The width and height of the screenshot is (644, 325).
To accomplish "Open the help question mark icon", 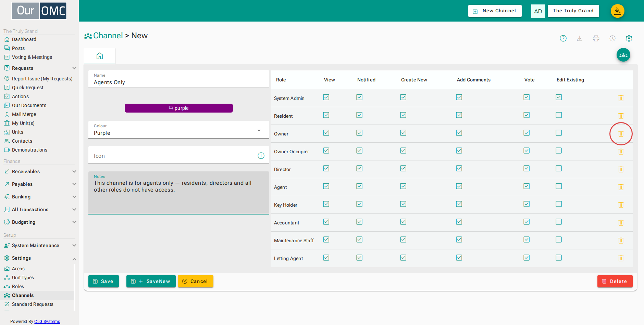I will coord(563,38).
